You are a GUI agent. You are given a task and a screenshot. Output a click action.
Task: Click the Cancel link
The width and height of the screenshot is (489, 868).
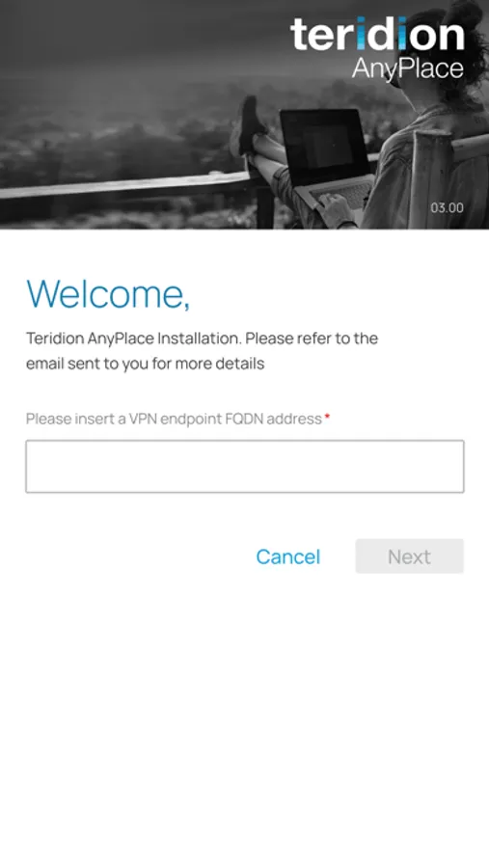tap(288, 556)
